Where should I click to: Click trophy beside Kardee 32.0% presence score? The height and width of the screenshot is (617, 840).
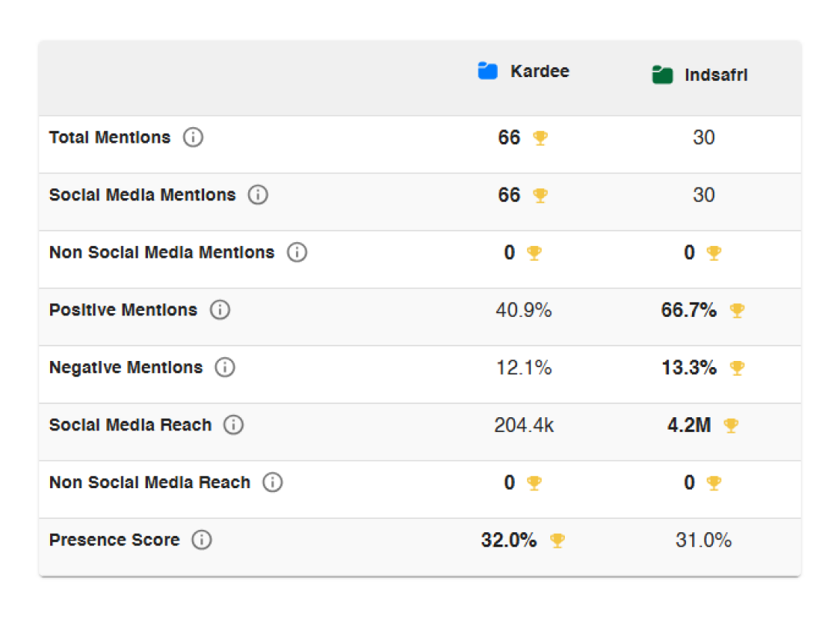pos(556,541)
